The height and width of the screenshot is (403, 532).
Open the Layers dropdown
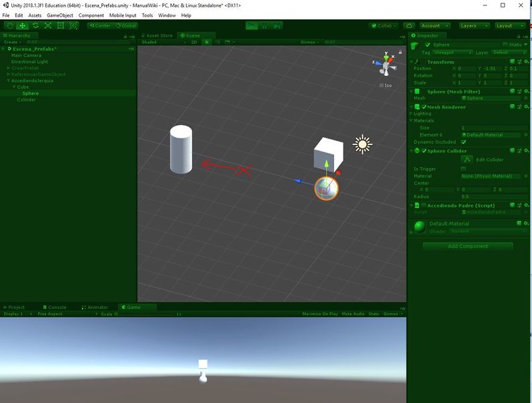click(474, 26)
